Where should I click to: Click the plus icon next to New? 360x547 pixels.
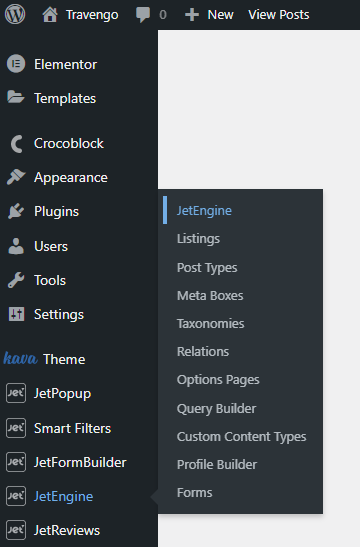pos(192,15)
